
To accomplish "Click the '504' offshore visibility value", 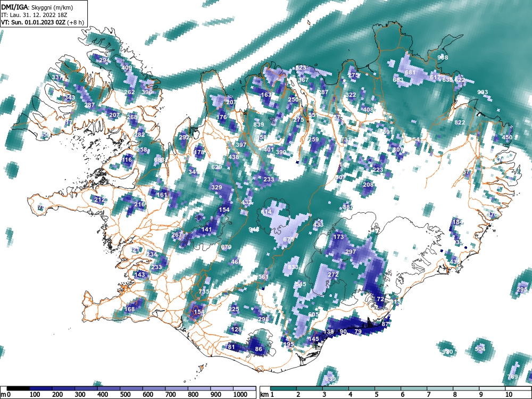I will [480, 349].
